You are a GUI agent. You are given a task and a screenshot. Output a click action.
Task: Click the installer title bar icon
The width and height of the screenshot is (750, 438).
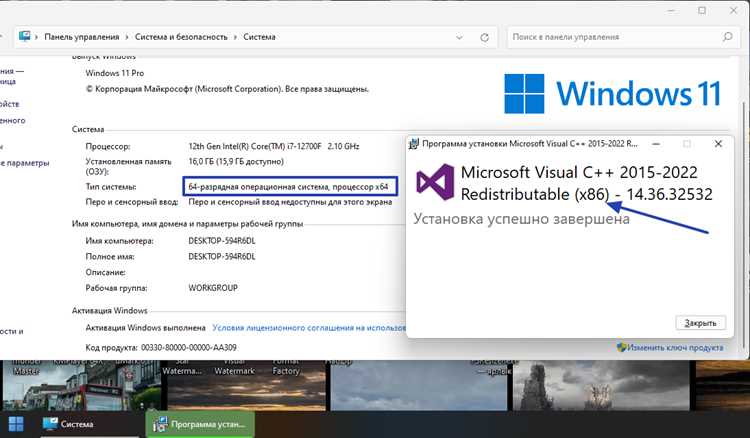pos(414,143)
